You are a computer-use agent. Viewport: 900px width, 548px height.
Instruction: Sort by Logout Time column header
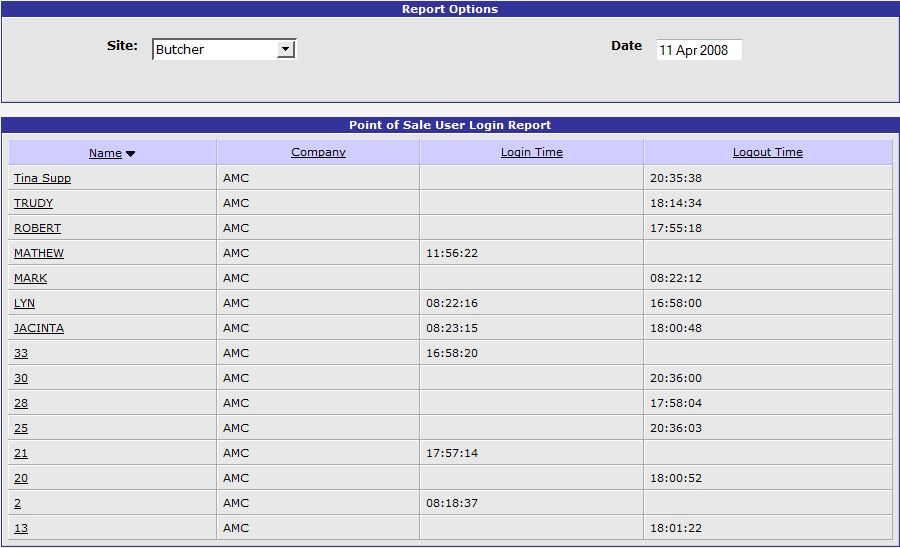click(767, 152)
